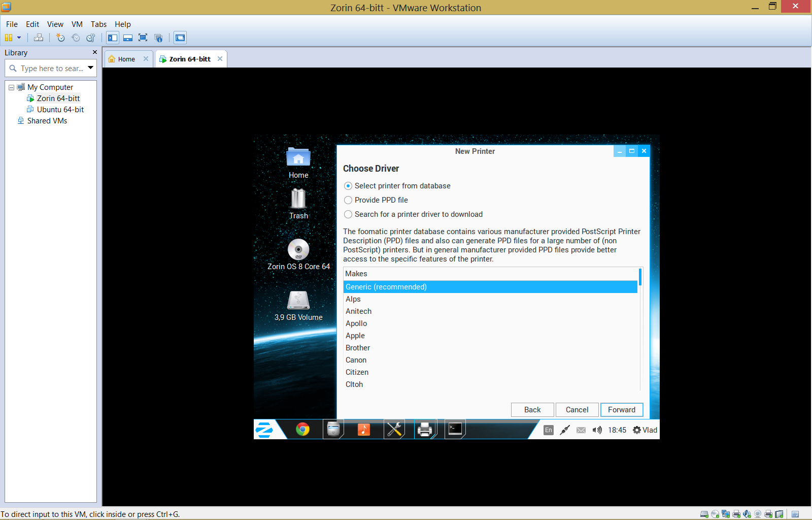Viewport: 812px width, 520px height.
Task: Click the take snapshot clock icon
Action: point(60,38)
